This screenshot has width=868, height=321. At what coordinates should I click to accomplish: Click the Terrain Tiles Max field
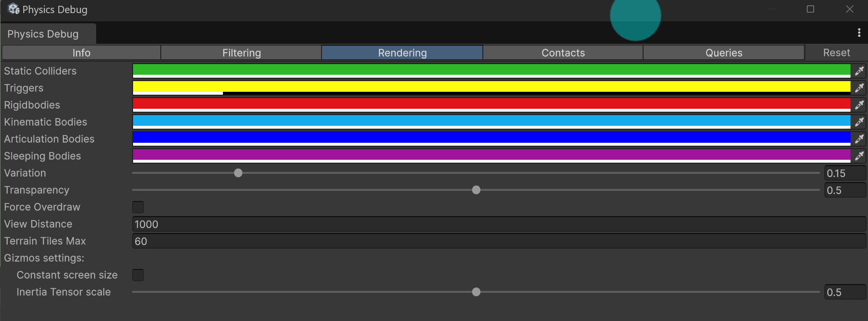[498, 241]
